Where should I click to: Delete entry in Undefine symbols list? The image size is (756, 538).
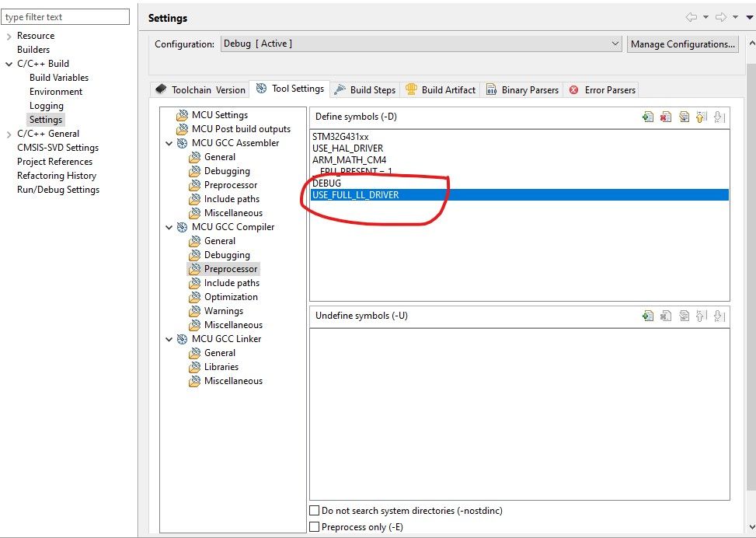(666, 316)
